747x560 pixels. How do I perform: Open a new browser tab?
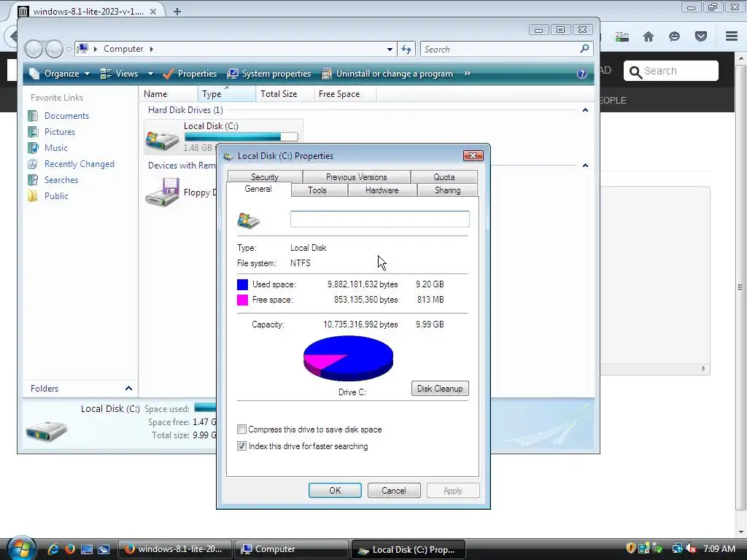pos(177,12)
